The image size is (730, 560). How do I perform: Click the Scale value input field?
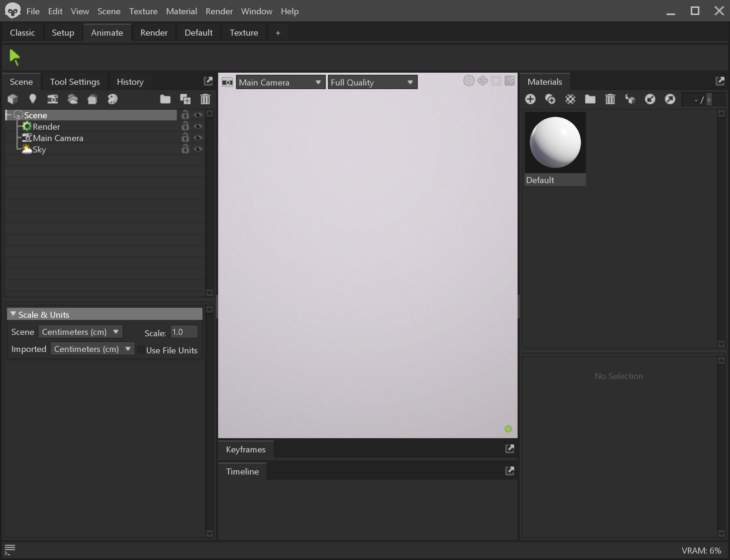[183, 332]
